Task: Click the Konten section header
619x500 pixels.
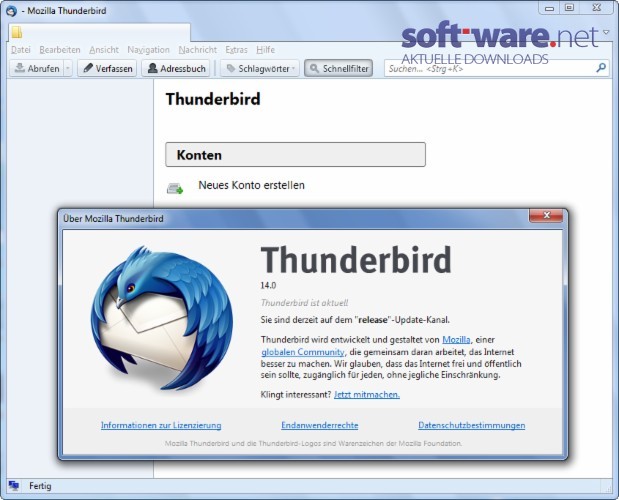Action: coord(296,155)
